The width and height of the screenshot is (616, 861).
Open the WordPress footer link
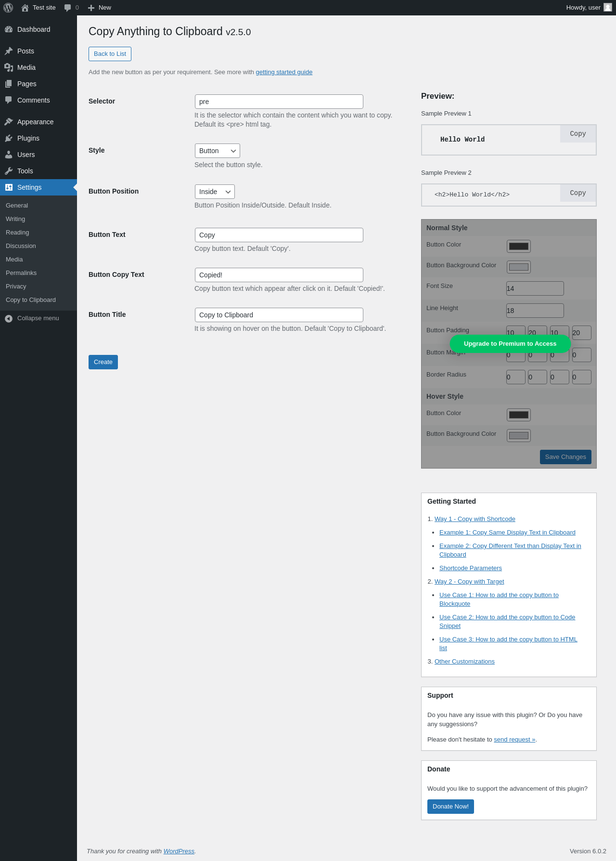coord(179,851)
